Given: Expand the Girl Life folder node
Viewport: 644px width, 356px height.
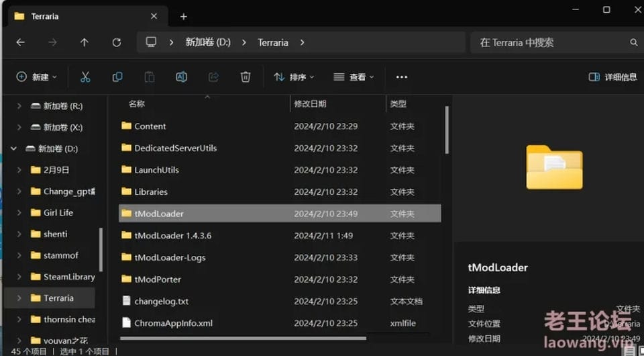Looking at the screenshot, I should [x=19, y=212].
